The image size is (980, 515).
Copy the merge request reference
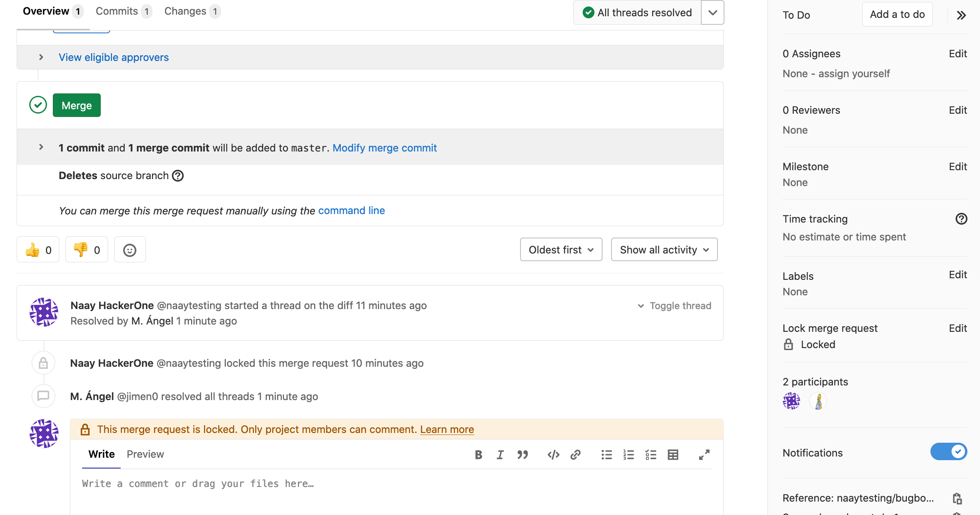point(957,498)
